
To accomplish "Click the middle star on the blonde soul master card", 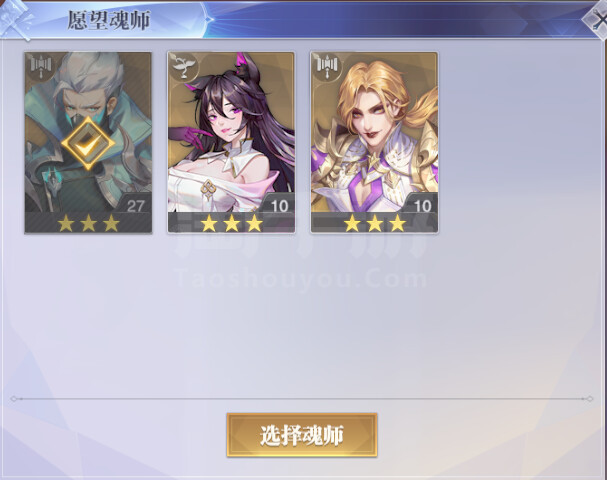I will [375, 223].
